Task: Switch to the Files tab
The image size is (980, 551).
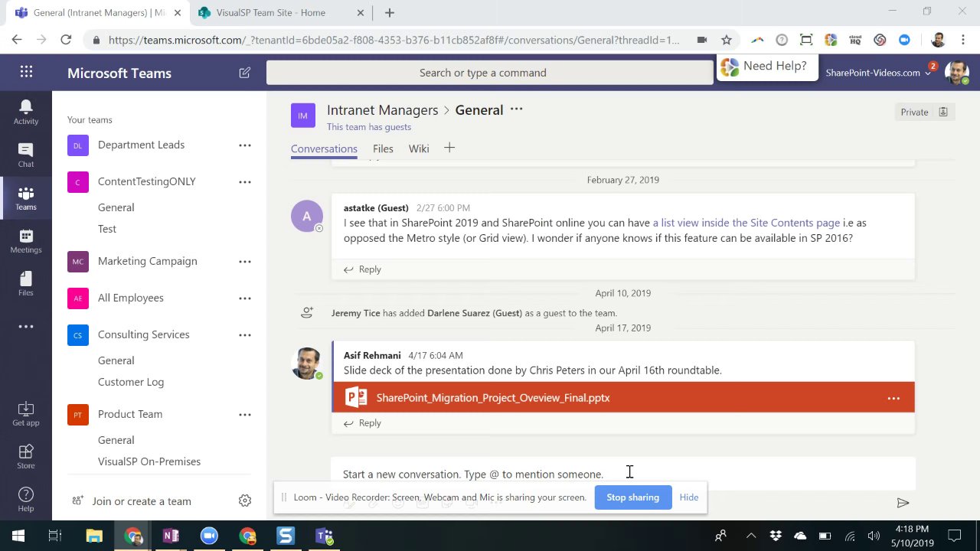Action: 383,148
